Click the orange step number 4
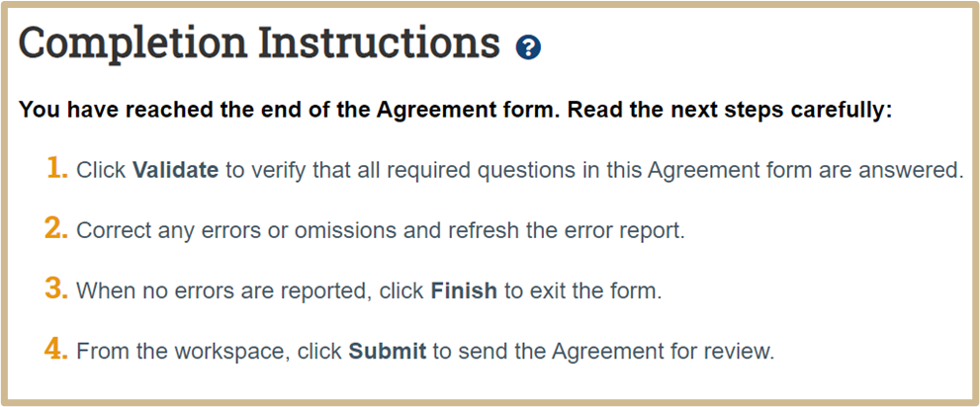 pos(56,349)
